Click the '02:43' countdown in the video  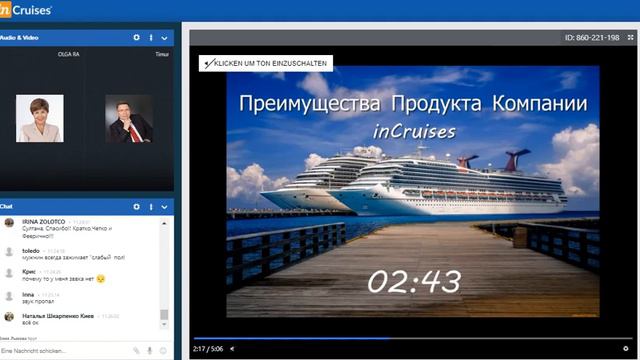(x=414, y=282)
